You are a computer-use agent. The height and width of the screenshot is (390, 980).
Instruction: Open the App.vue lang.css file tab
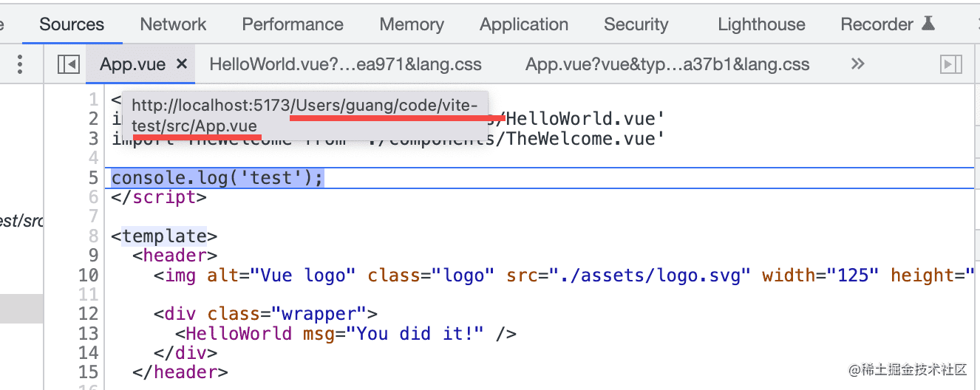(x=667, y=64)
